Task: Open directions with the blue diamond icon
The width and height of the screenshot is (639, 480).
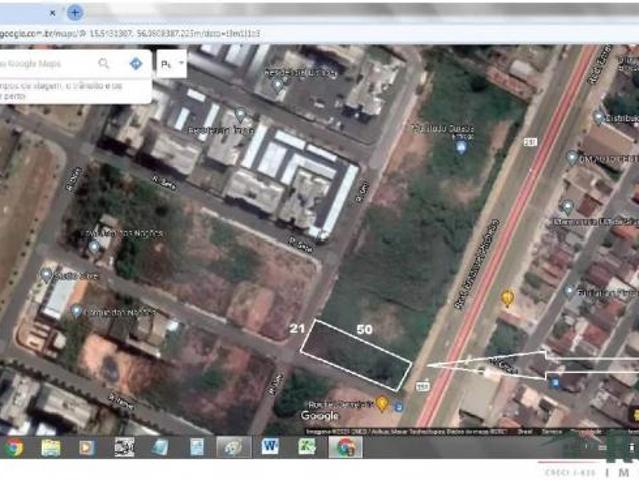Action: coord(136,64)
